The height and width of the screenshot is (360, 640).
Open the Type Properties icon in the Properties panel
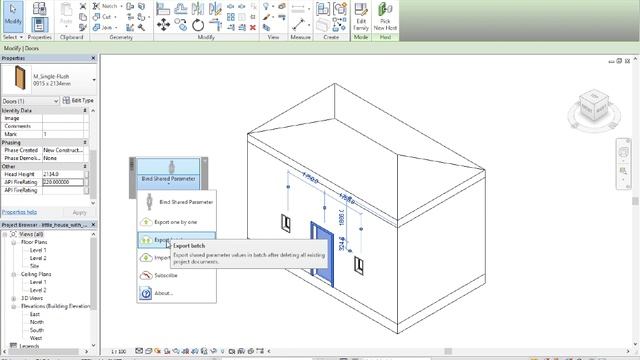coord(39,8)
